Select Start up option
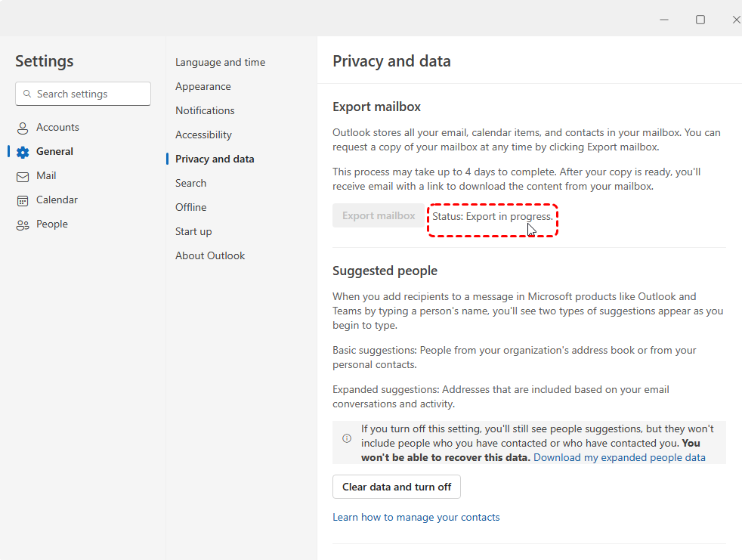 (193, 231)
